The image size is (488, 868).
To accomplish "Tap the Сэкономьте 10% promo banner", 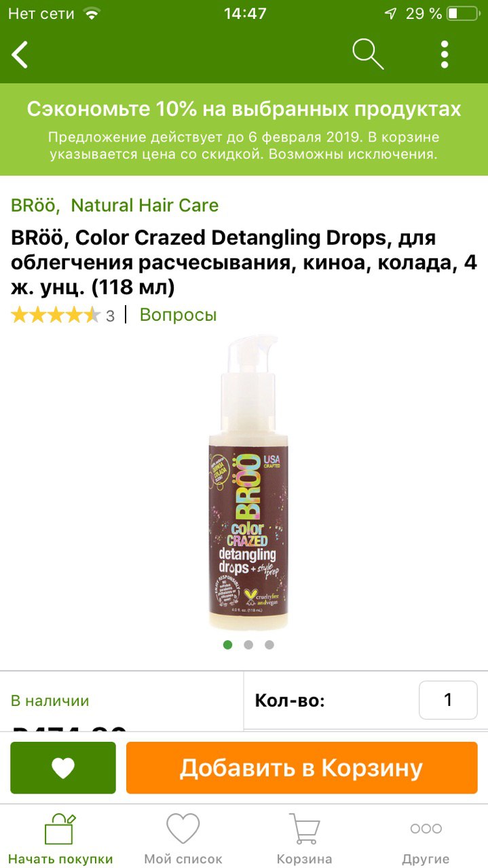I will point(244,130).
